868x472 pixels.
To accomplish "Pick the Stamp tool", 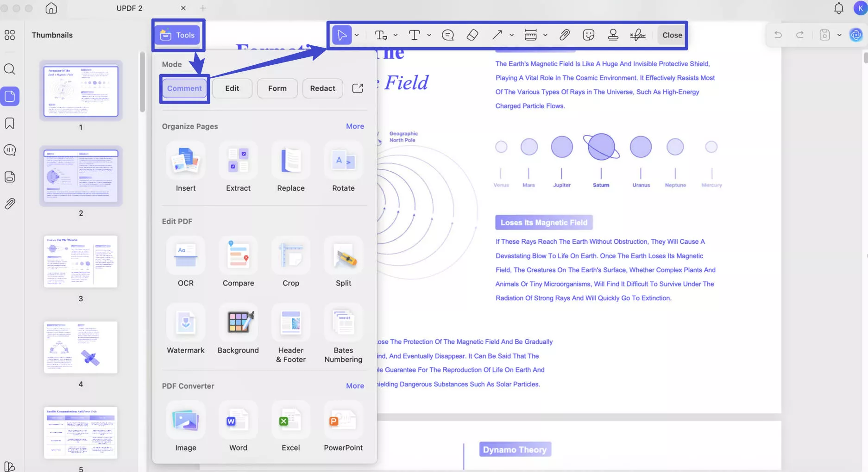I will pos(613,35).
